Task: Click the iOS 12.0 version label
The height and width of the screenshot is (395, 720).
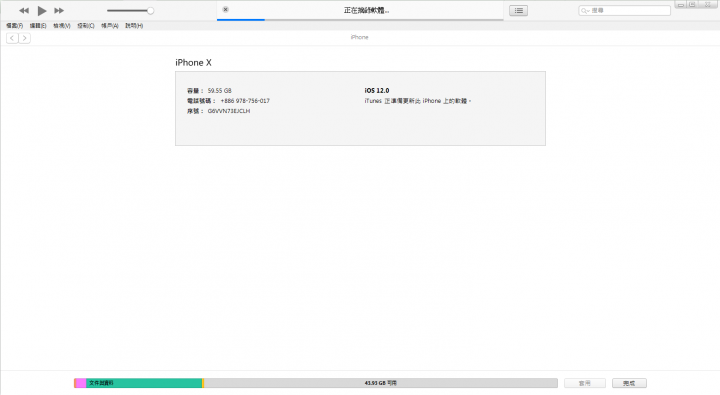Action: coord(377,91)
